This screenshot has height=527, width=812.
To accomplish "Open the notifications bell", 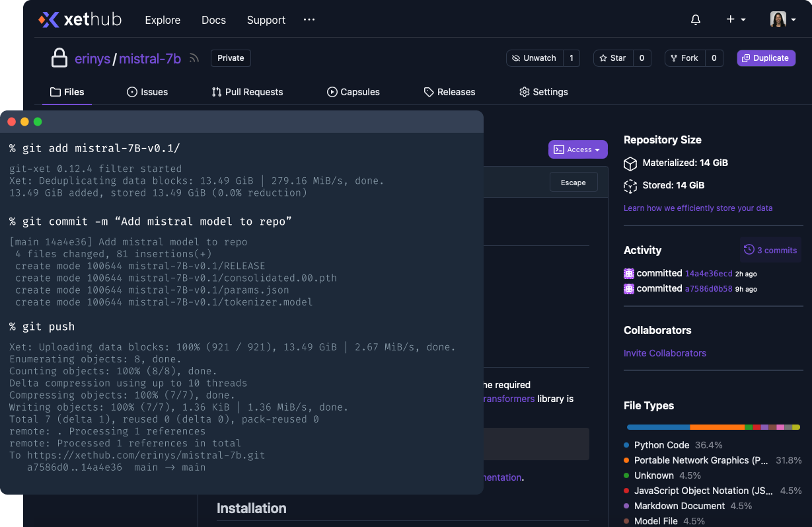I will pyautogui.click(x=696, y=20).
